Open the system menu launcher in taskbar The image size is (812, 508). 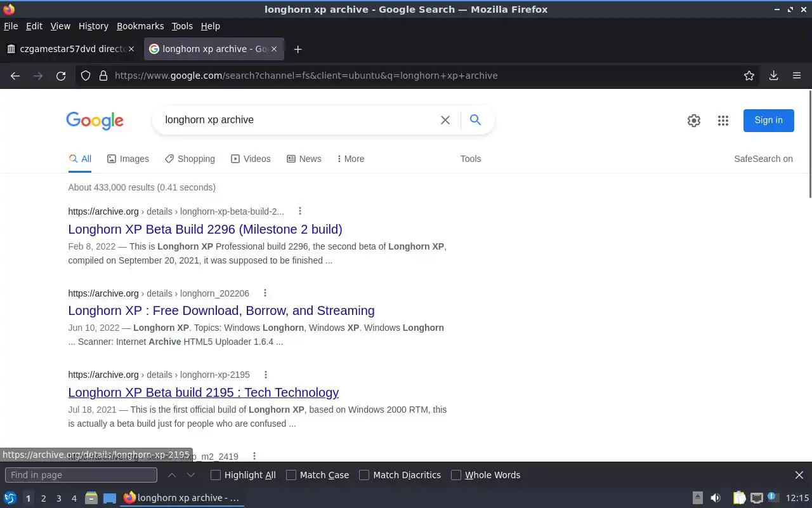pos(10,498)
